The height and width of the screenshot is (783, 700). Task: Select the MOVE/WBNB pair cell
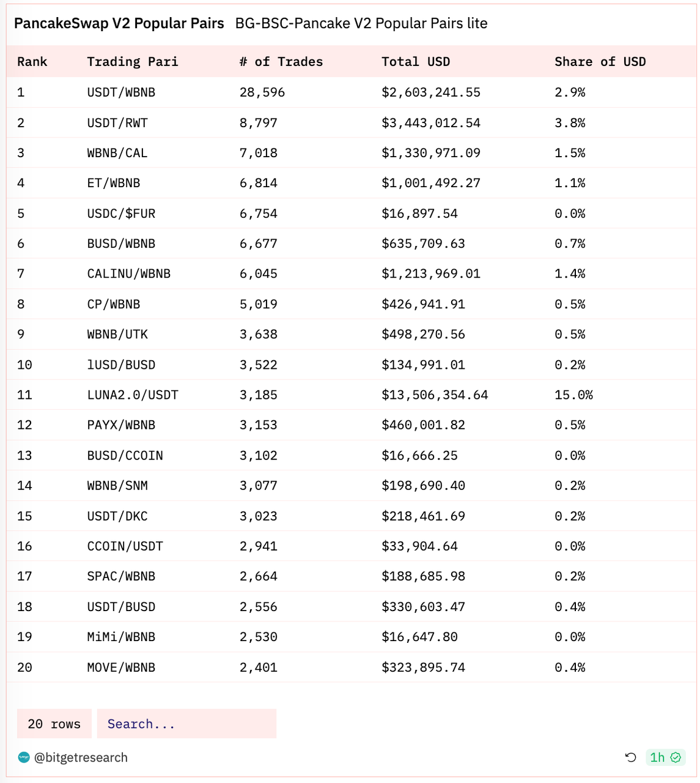coord(121,667)
